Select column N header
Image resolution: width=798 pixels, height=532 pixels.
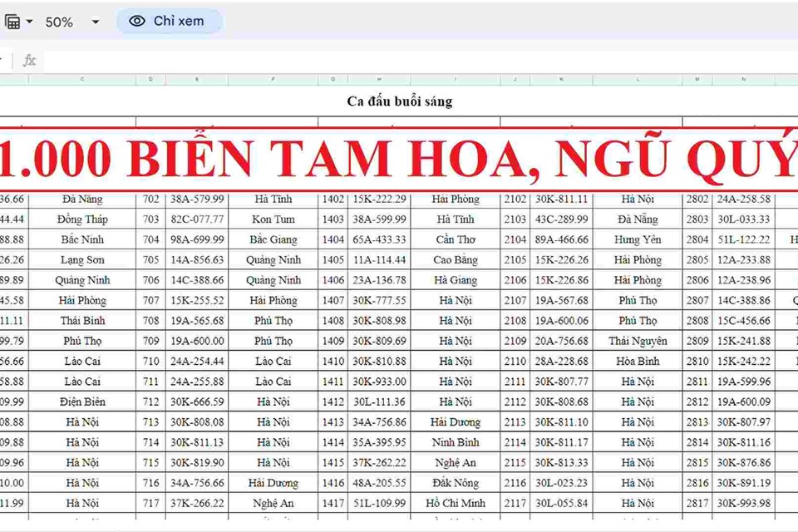pyautogui.click(x=743, y=80)
